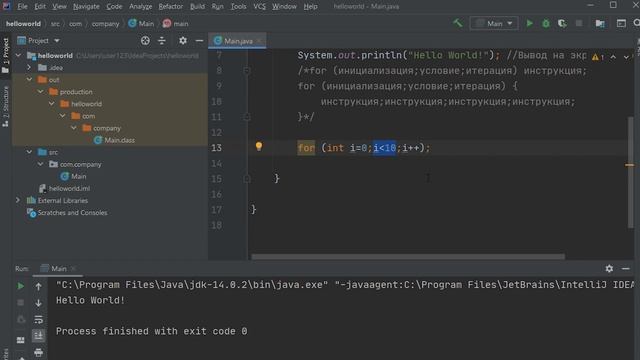Open Run panel gear settings
The width and height of the screenshot is (640, 360).
coord(609,268)
